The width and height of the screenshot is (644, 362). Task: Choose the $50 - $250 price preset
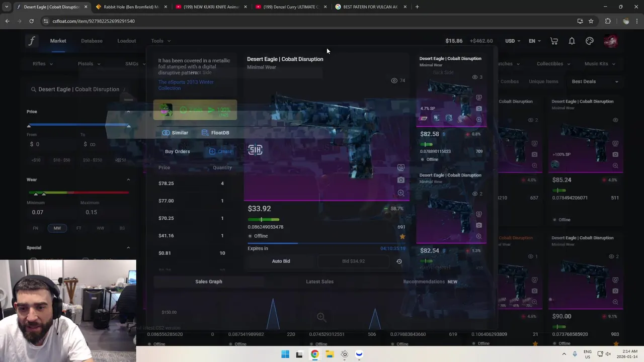click(x=92, y=160)
